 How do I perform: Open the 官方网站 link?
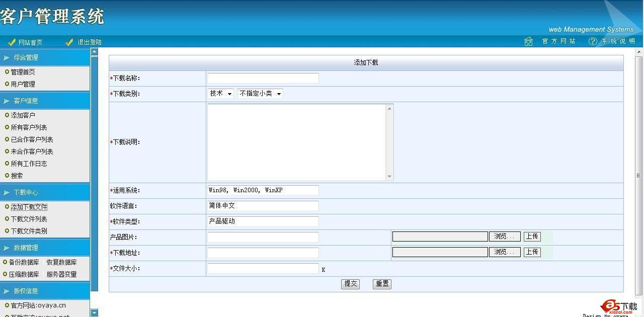click(558, 41)
